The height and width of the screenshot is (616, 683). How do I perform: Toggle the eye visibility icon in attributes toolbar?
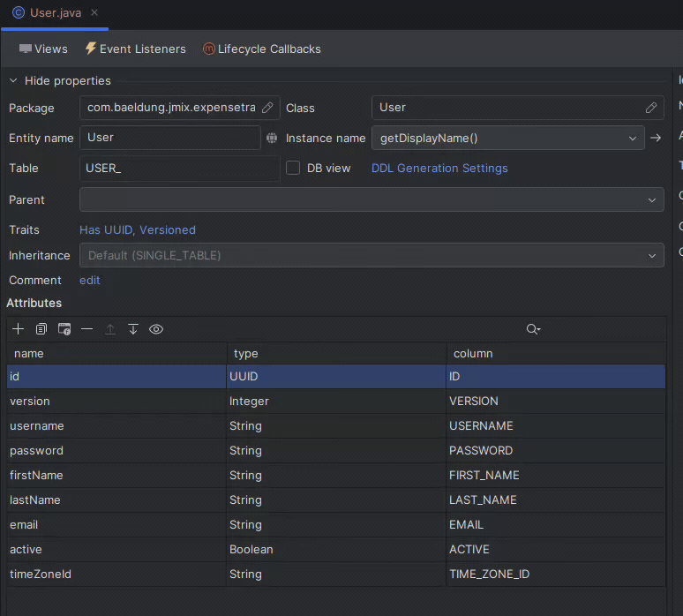(x=156, y=329)
